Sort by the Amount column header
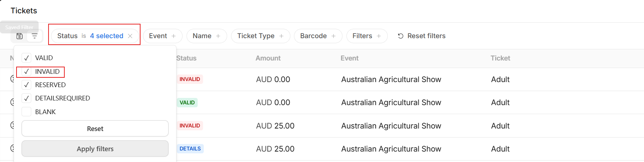This screenshot has width=644, height=162. point(268,58)
